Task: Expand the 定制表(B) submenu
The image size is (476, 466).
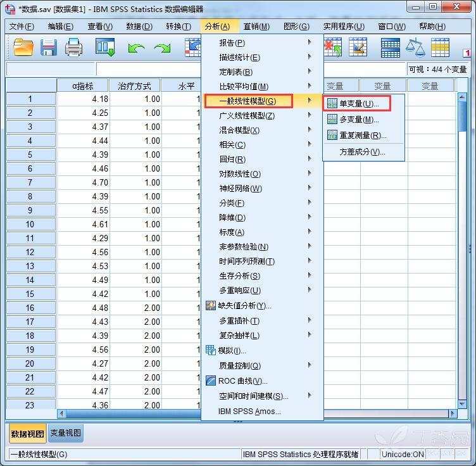Action: tap(262, 72)
